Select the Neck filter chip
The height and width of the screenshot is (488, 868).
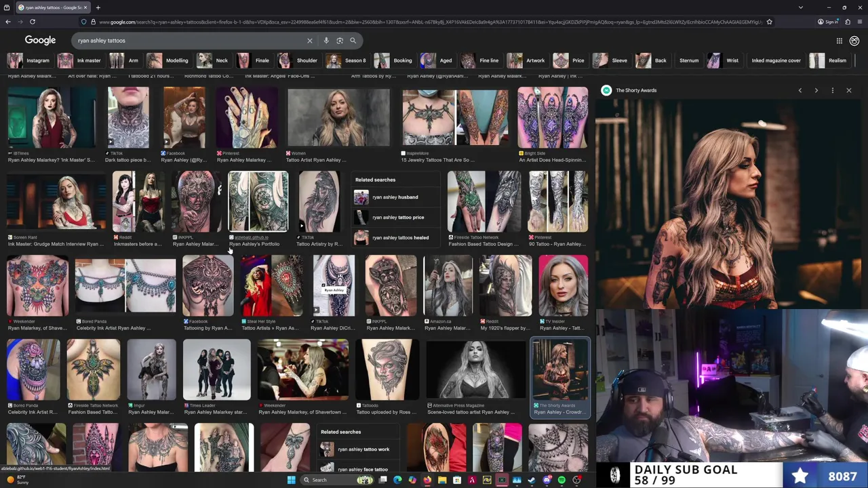click(214, 60)
